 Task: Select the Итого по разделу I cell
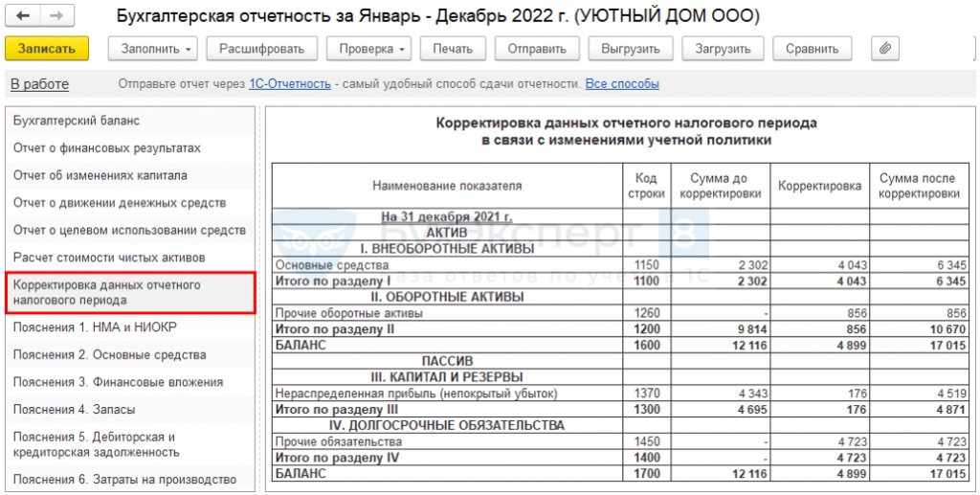click(x=447, y=281)
